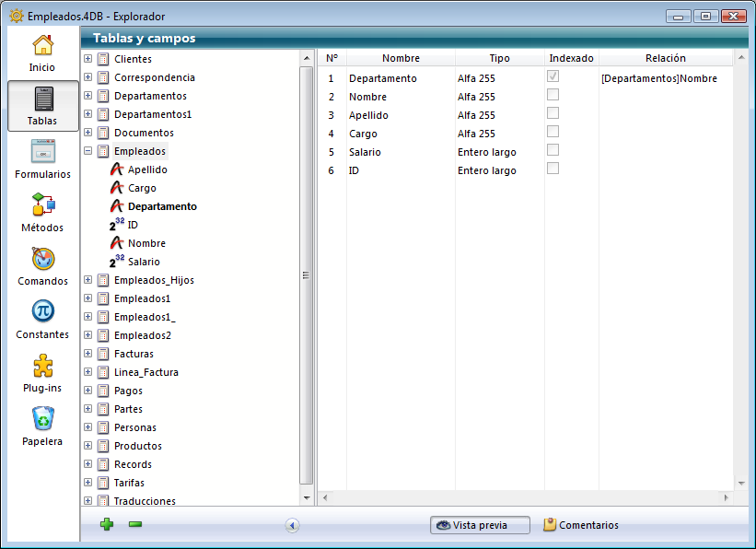This screenshot has width=756, height=549.
Task: Show the Plug-ins puzzle icon page
Action: [x=42, y=366]
